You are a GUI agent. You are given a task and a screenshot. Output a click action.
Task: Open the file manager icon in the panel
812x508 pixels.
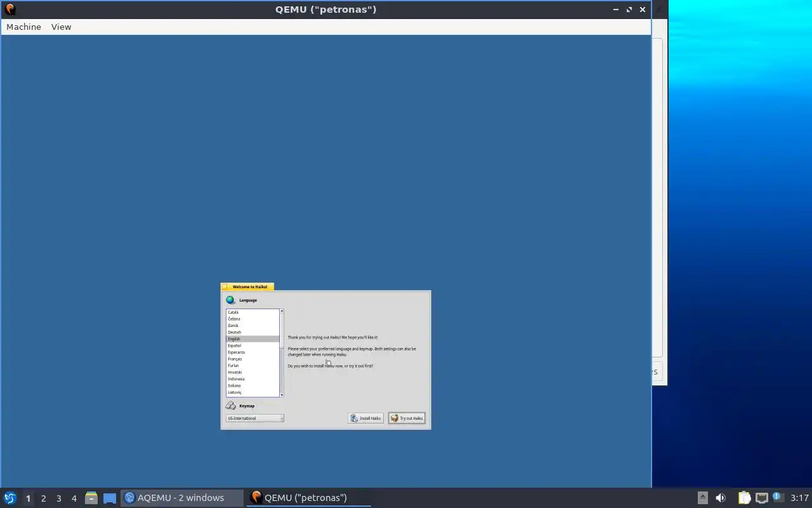coord(91,498)
